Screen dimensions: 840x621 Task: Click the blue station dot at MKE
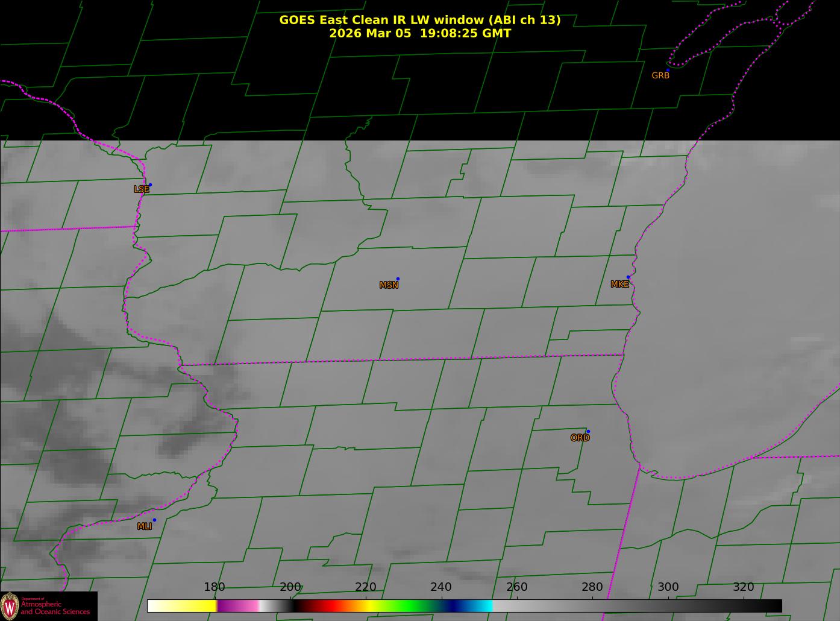(x=628, y=277)
